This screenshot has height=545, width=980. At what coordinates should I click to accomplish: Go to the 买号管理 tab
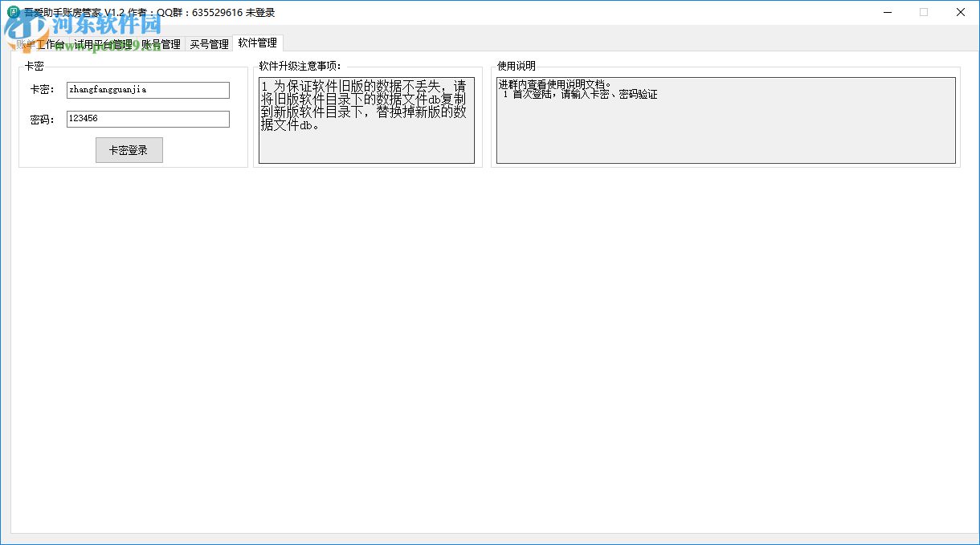(x=208, y=44)
